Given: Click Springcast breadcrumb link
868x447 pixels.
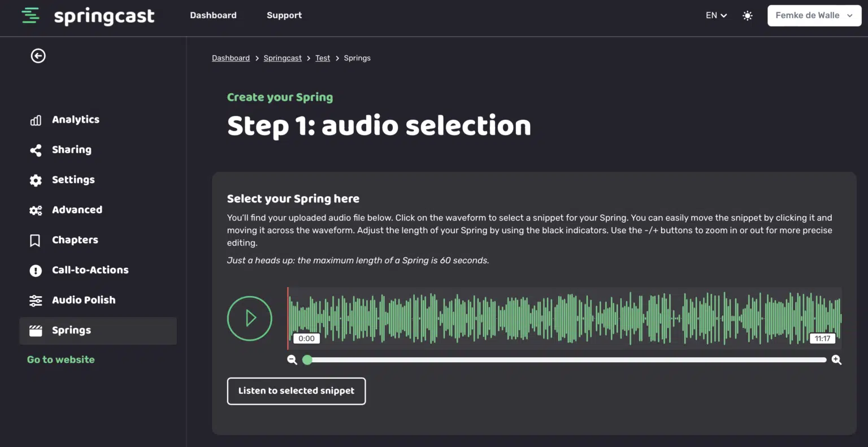Looking at the screenshot, I should tap(283, 58).
